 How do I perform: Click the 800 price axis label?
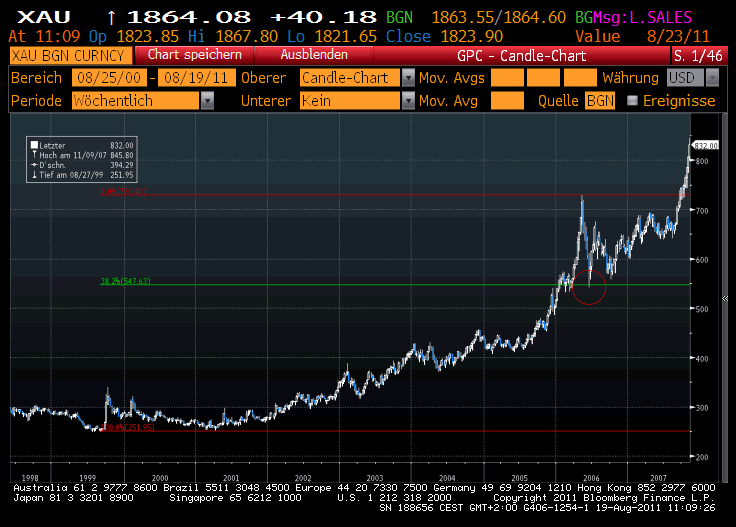(702, 161)
